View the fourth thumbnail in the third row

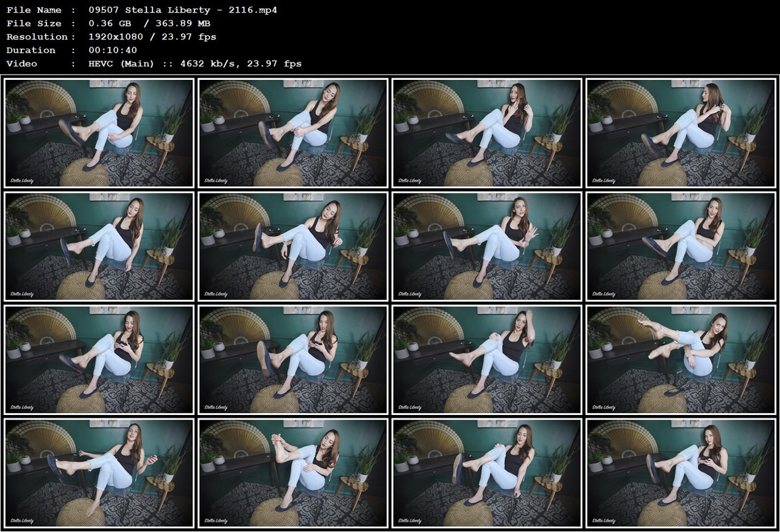point(681,360)
